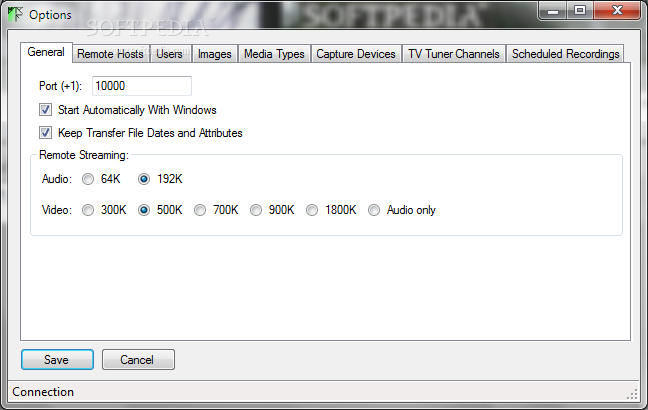Click the Remote Streaming group label
Image resolution: width=648 pixels, height=410 pixels.
pyautogui.click(x=84, y=155)
